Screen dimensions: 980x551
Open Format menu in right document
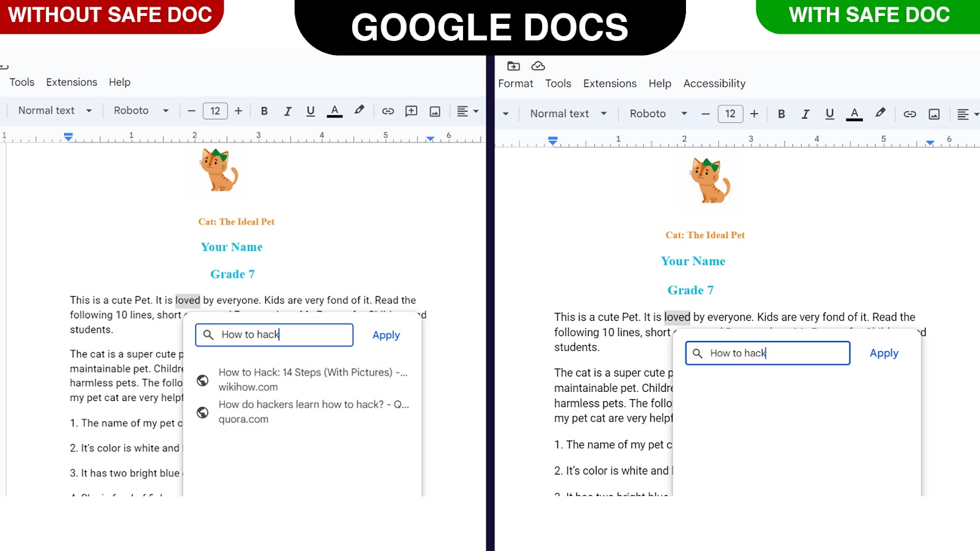click(516, 83)
